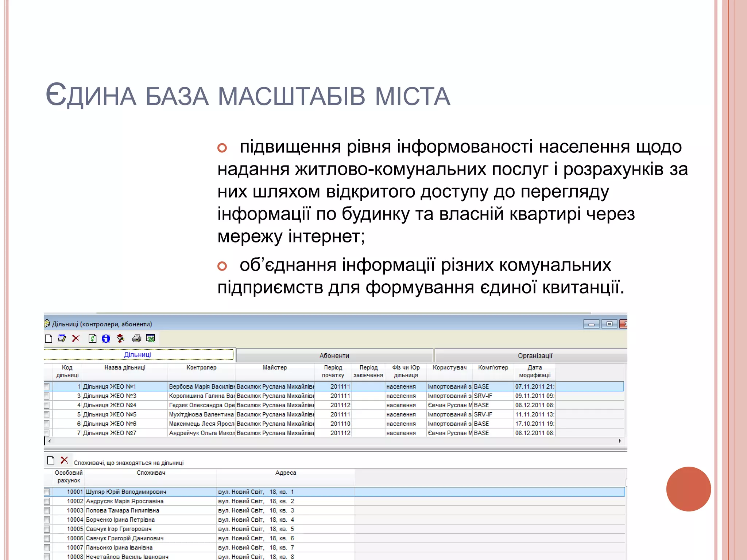Click right arrow of horizontal scrollbar
Image resolution: width=747 pixels, height=560 pixels.
click(x=620, y=441)
